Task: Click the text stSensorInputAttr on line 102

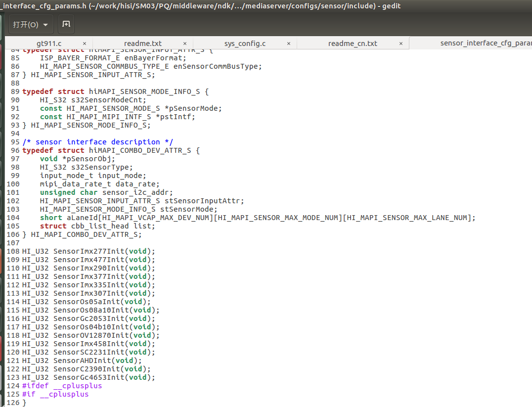Action: click(x=203, y=201)
